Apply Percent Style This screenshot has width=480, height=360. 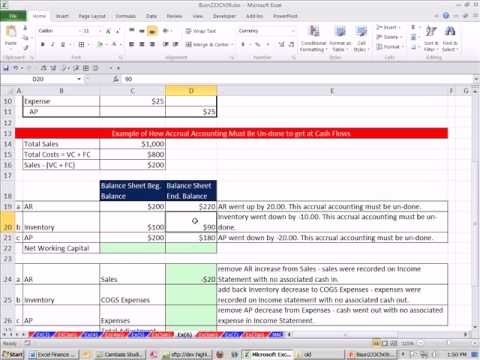[258, 44]
